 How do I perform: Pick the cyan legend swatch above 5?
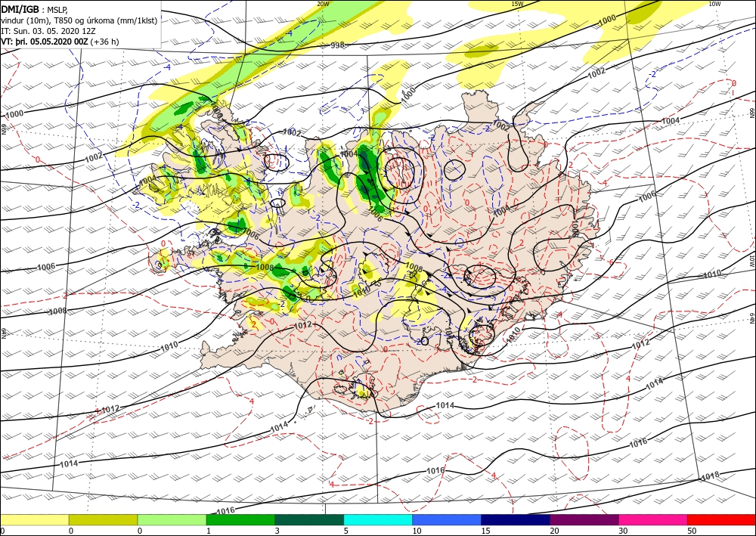point(378,520)
